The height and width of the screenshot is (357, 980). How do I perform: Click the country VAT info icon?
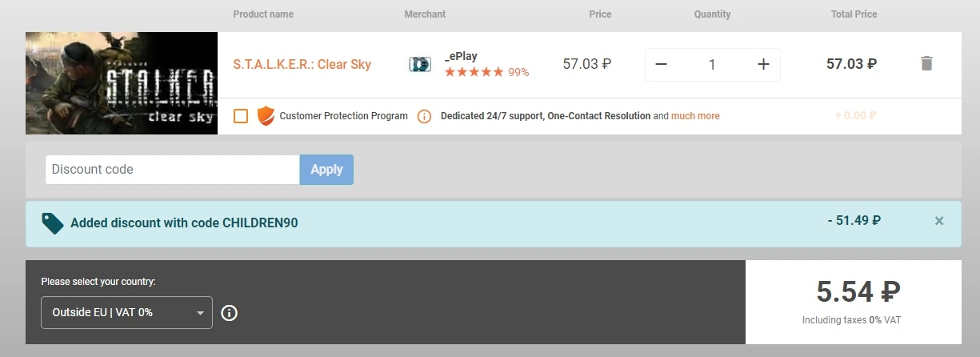[229, 313]
